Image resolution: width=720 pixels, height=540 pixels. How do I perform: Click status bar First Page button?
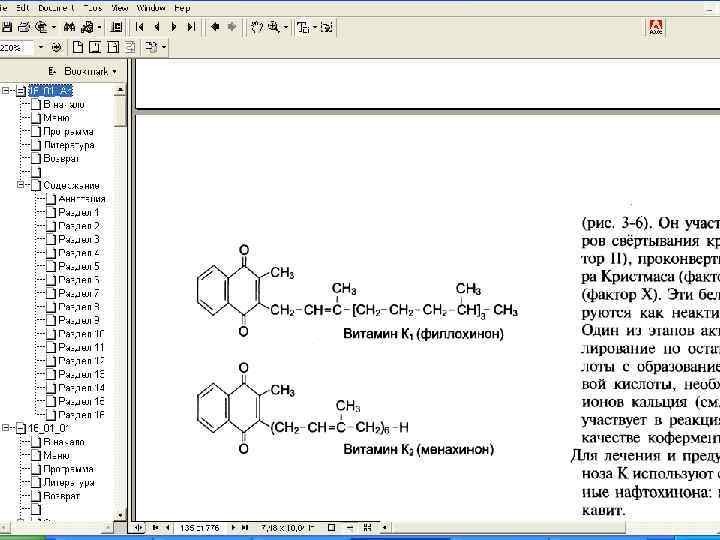point(156,528)
